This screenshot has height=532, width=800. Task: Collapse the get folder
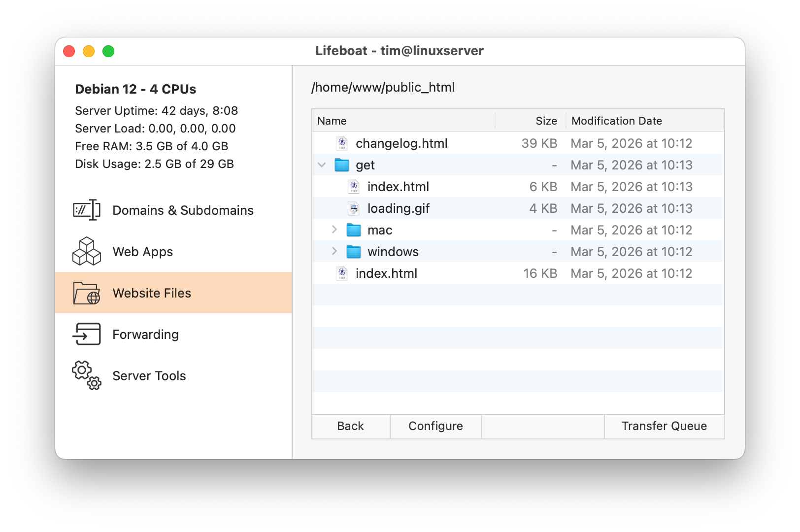(x=322, y=165)
